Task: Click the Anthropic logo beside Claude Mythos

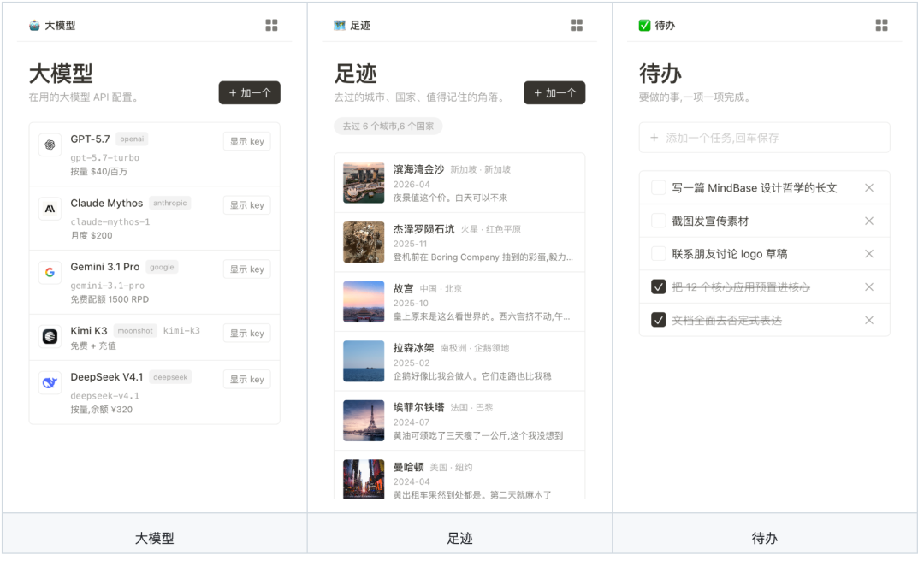Action: tap(50, 209)
